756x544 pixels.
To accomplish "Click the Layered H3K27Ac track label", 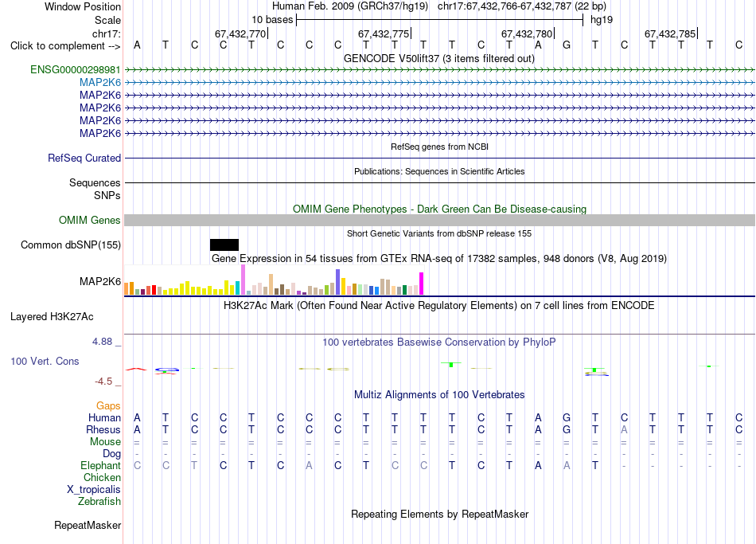I will click(52, 317).
